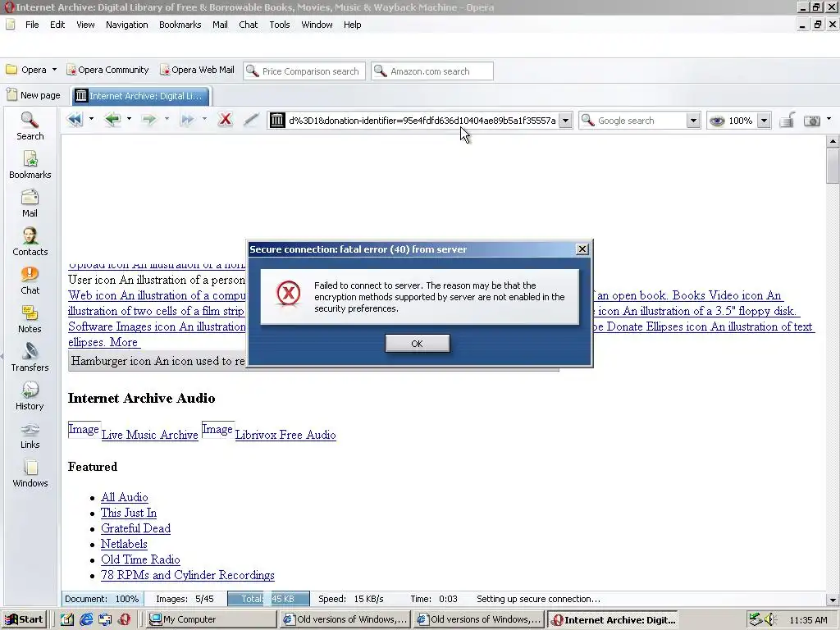Expand the Back history dropdown arrow
The height and width of the screenshot is (630, 840).
click(x=129, y=119)
